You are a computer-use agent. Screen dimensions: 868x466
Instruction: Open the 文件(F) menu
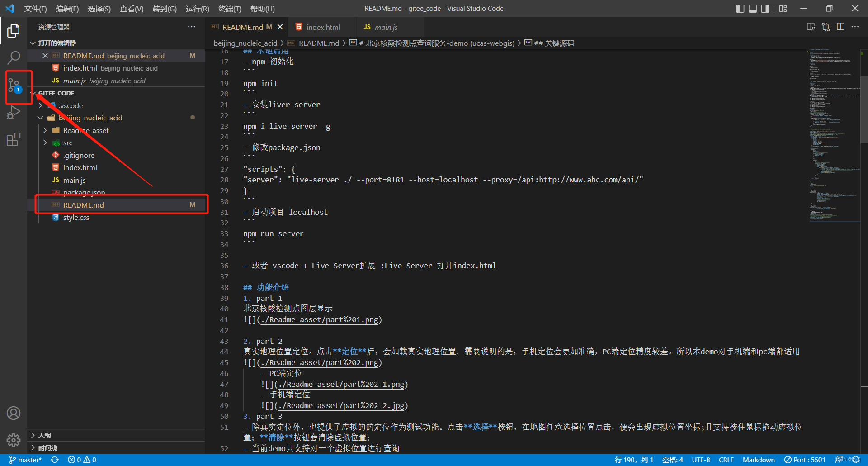click(35, 9)
